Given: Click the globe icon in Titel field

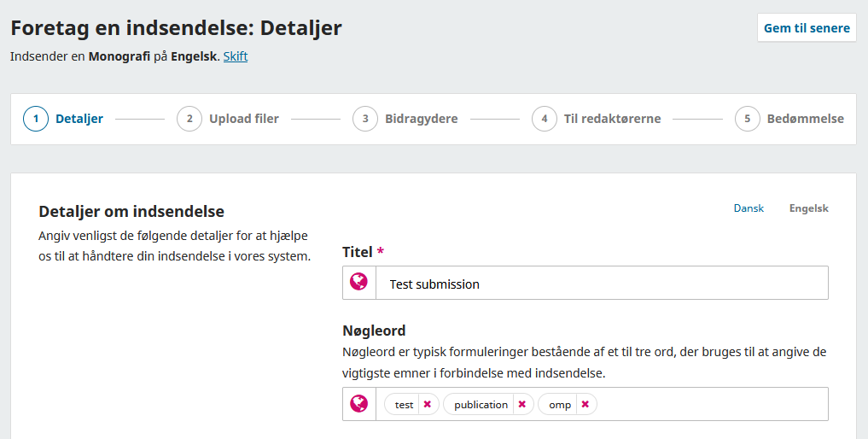Looking at the screenshot, I should (358, 282).
